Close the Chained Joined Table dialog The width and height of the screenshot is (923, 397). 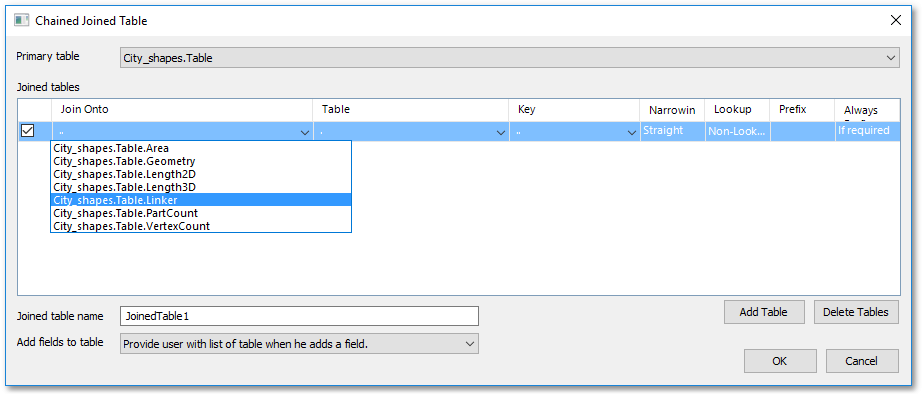[895, 21]
